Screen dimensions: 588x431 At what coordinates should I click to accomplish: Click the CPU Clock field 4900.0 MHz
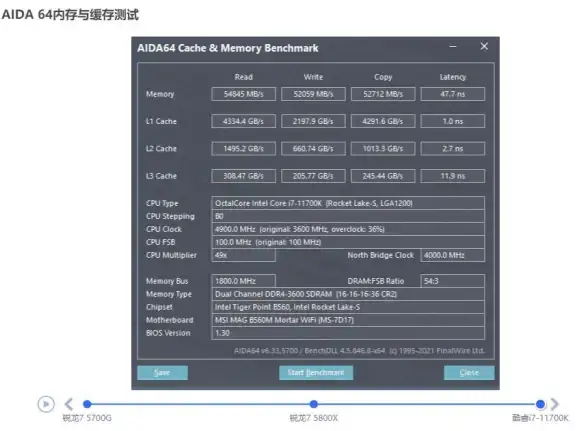coord(348,229)
